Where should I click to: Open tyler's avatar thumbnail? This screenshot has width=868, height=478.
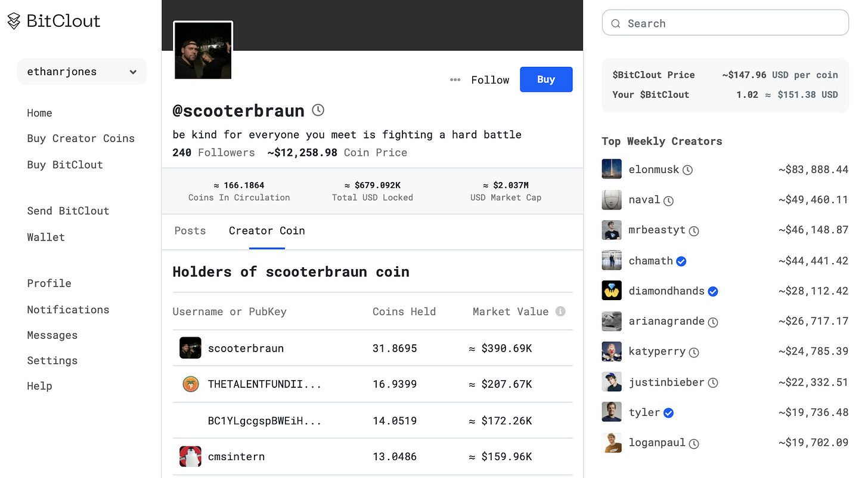tap(612, 412)
